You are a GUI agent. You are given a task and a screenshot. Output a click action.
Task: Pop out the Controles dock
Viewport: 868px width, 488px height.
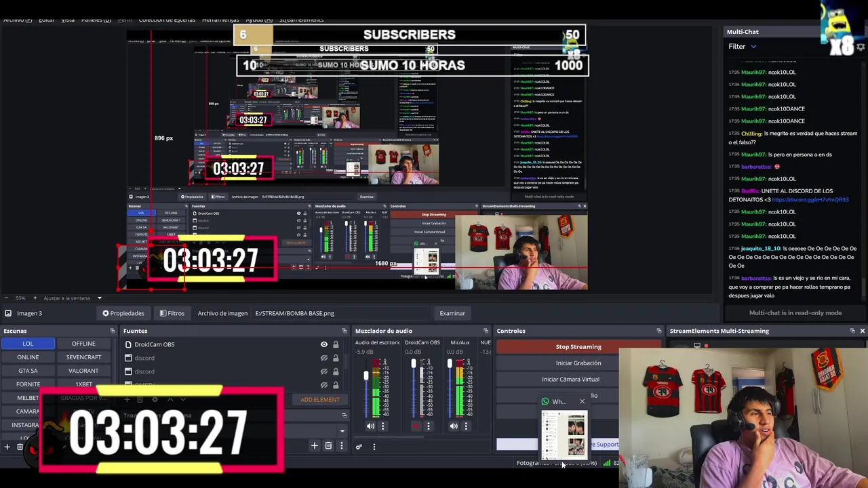pos(659,331)
